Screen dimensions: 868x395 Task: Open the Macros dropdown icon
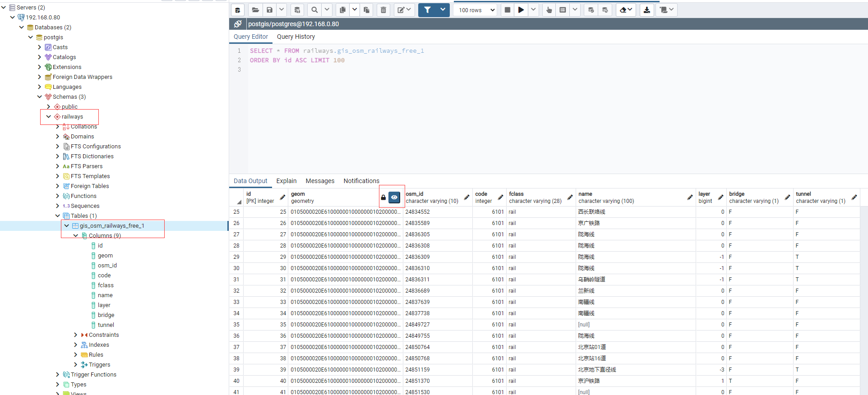667,10
